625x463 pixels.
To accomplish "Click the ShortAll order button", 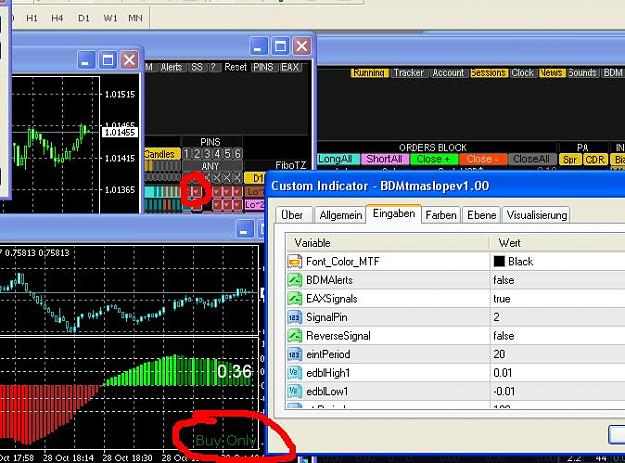I will (384, 159).
